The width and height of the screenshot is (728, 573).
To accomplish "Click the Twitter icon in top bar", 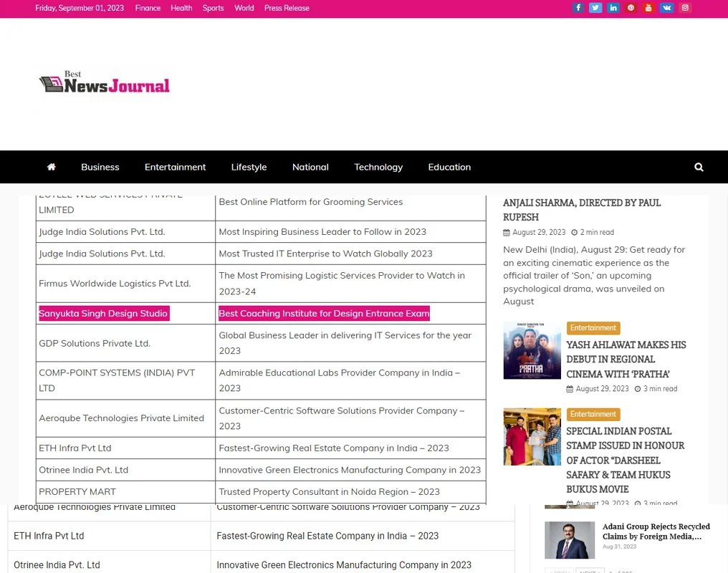I will point(595,8).
